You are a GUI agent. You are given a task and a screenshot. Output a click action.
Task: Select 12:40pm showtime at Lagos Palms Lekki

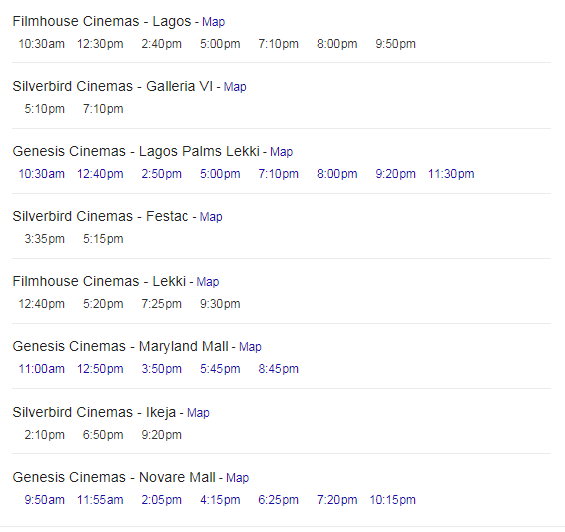[x=100, y=174]
